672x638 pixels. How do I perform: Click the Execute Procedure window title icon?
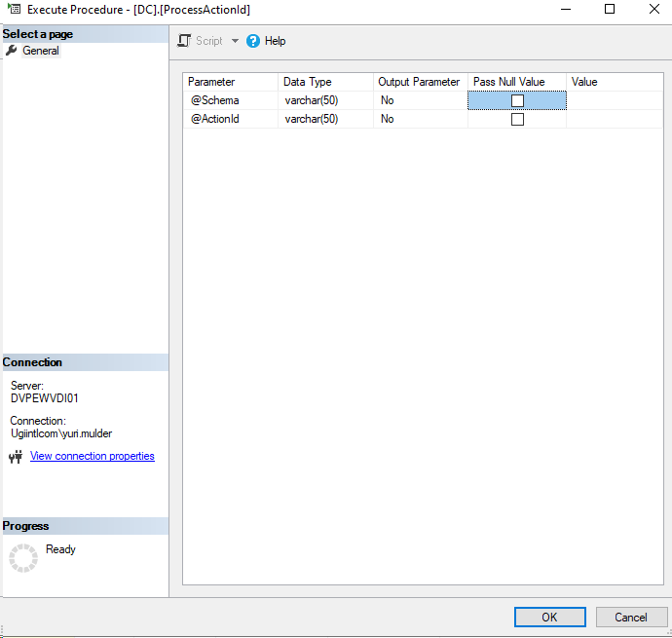point(15,9)
